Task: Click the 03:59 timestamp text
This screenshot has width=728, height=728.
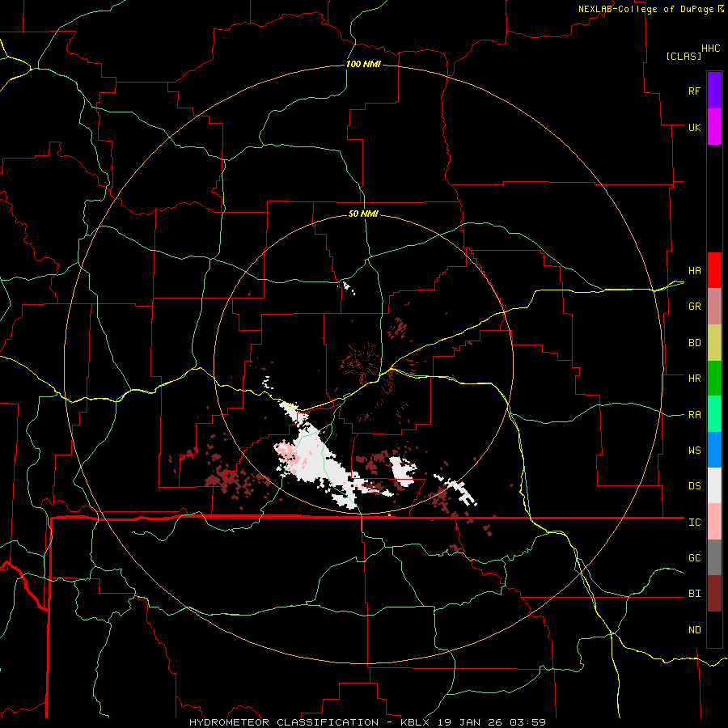Action: coord(527,722)
